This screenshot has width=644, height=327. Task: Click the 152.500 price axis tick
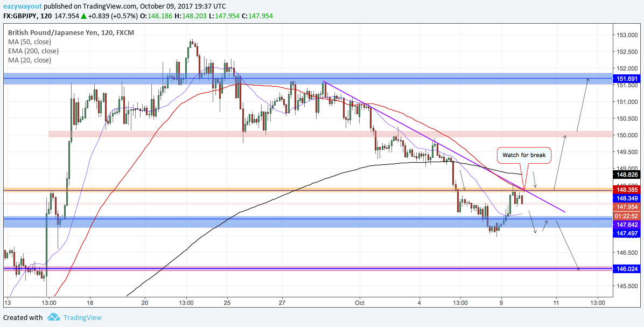point(627,52)
